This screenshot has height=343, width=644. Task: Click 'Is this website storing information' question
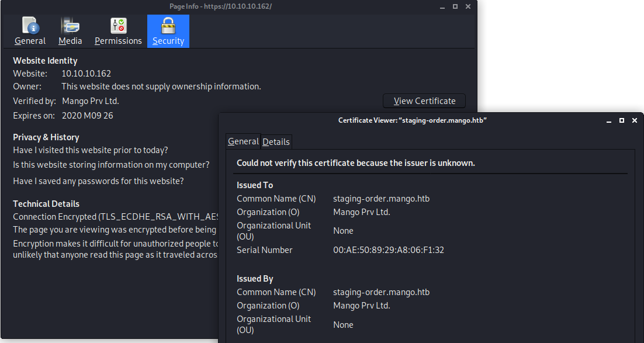point(111,165)
